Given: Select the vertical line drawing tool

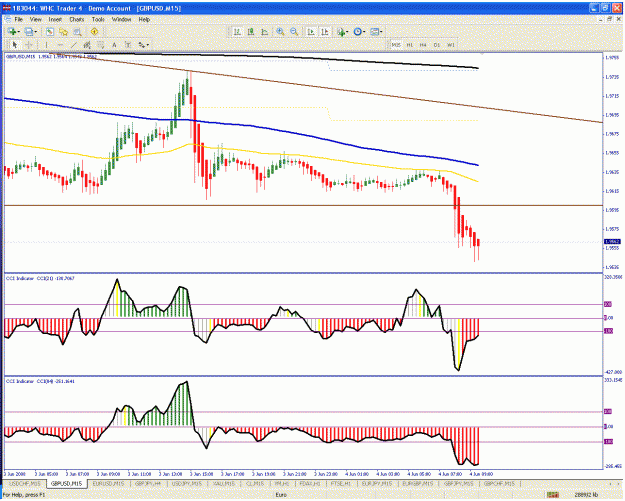Looking at the screenshot, I should (x=46, y=45).
